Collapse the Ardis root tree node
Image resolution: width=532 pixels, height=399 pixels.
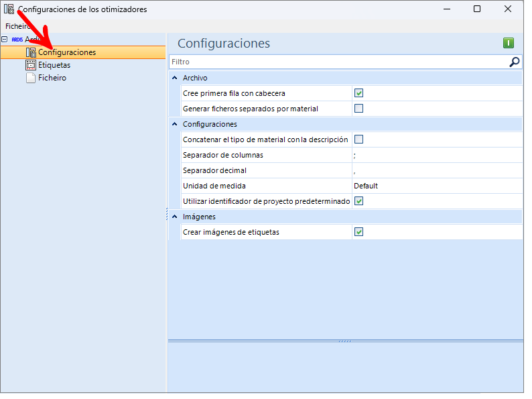[5, 40]
